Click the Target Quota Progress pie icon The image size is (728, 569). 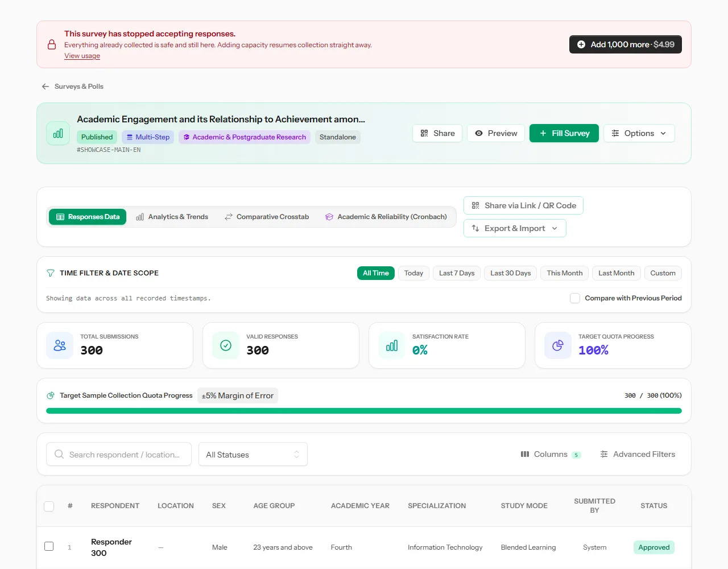pos(558,345)
